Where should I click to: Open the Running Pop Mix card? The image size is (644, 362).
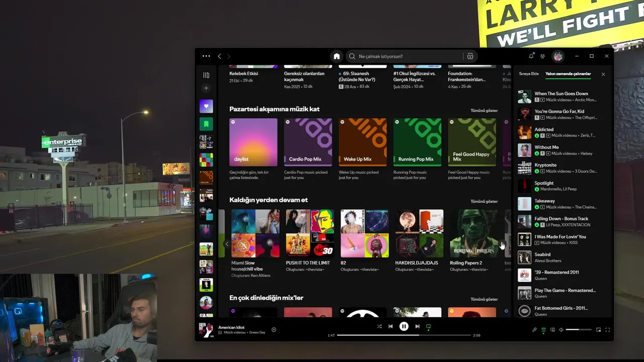click(x=417, y=149)
